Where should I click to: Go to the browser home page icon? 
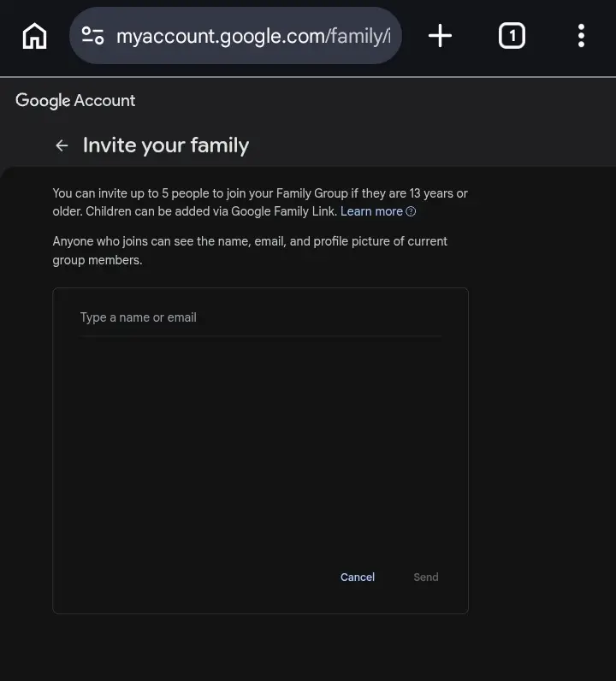[x=34, y=36]
